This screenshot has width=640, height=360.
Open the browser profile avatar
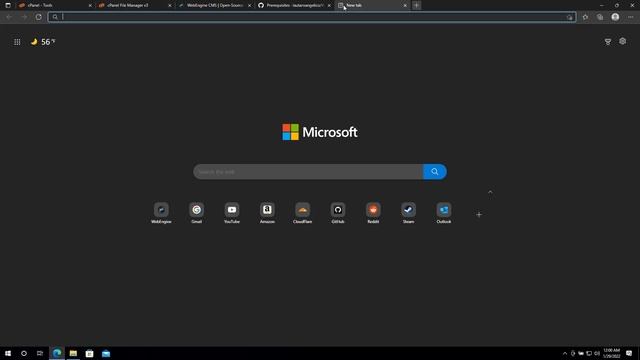[615, 17]
